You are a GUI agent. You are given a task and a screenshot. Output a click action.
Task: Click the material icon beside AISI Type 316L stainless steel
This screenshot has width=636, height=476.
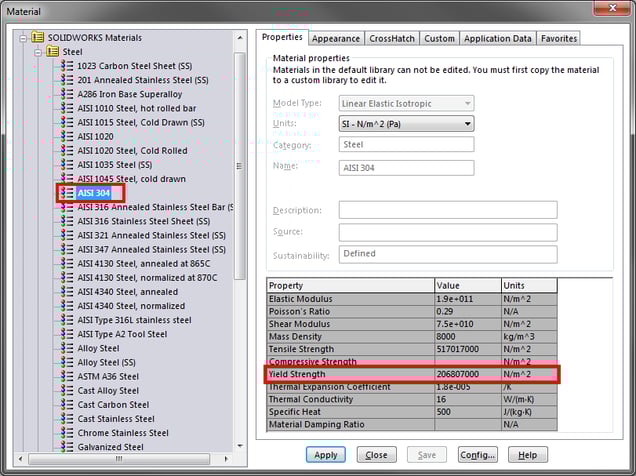(x=67, y=320)
